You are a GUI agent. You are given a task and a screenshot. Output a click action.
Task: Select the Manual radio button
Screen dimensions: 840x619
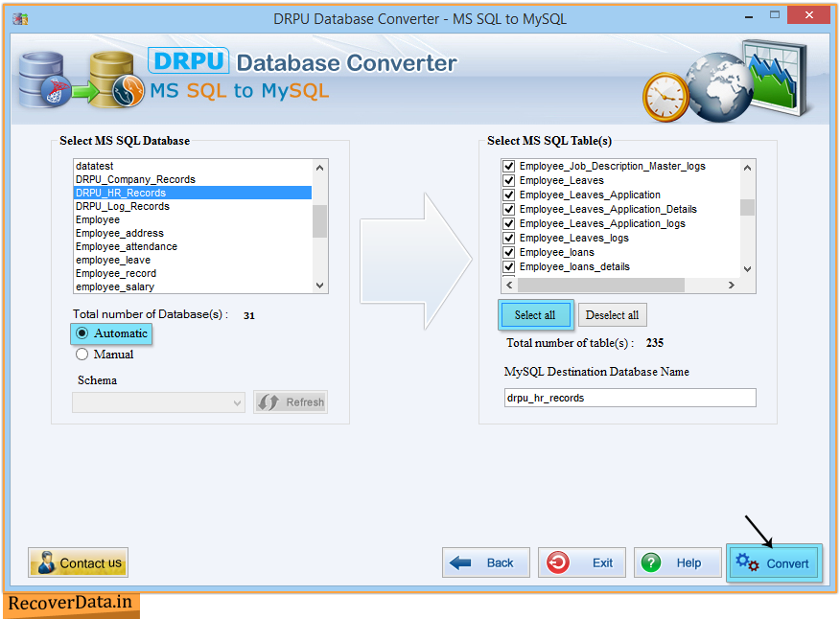[x=82, y=355]
